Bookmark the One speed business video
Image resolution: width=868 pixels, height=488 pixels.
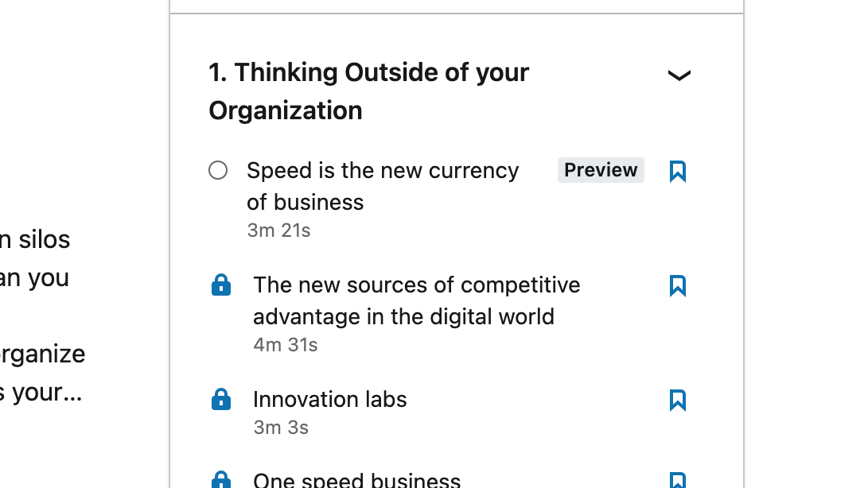[678, 479]
